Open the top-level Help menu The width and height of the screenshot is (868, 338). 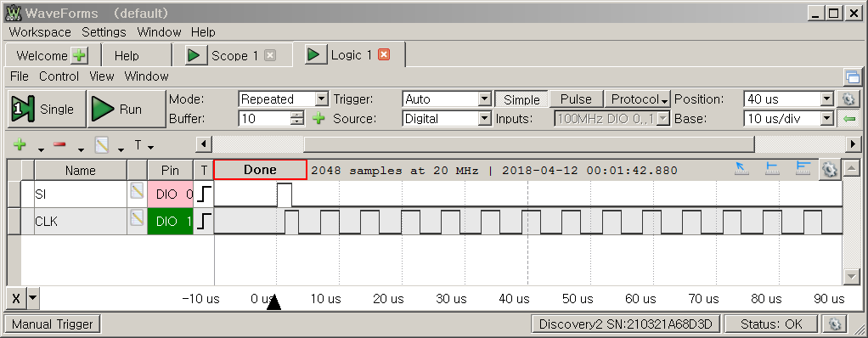[203, 32]
